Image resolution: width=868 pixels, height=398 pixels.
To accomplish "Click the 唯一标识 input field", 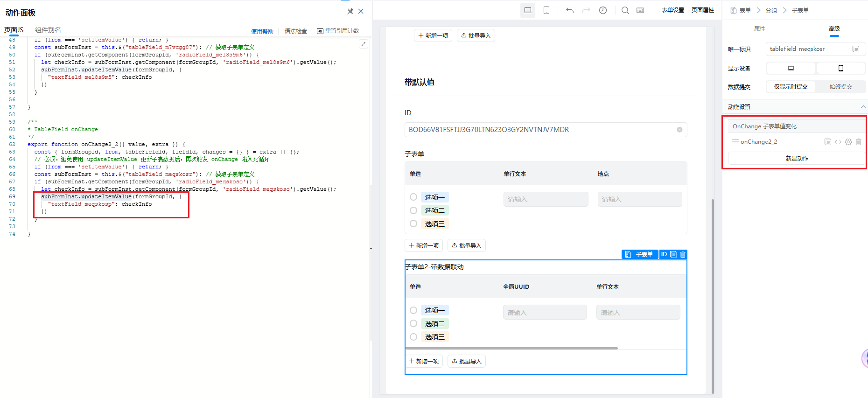I will 815,49.
